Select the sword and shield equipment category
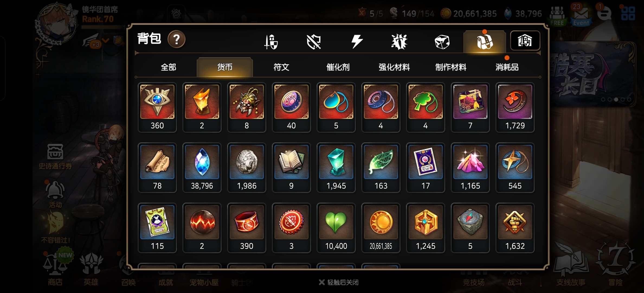 click(271, 42)
